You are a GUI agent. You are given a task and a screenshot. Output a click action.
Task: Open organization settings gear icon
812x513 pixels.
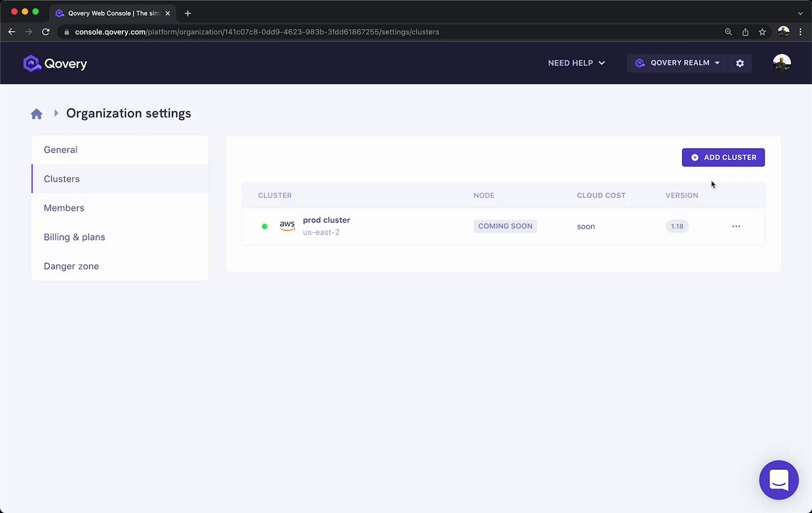740,63
